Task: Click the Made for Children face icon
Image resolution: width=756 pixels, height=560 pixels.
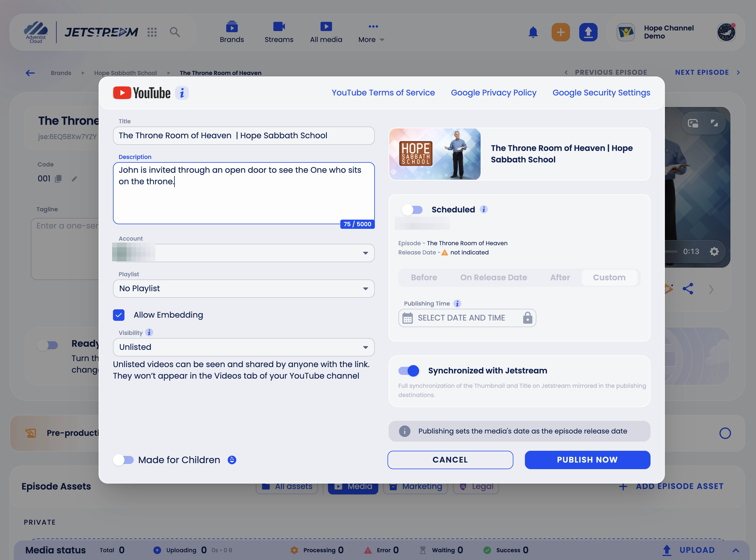Action: [232, 460]
